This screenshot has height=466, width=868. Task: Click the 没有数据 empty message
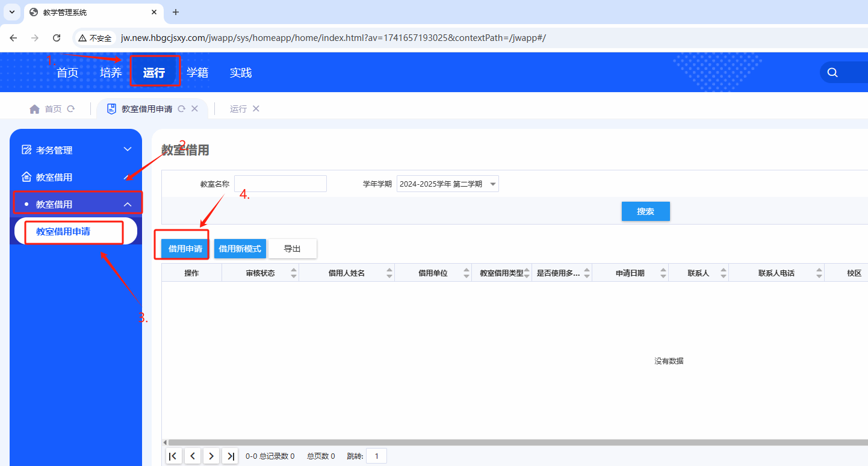669,361
